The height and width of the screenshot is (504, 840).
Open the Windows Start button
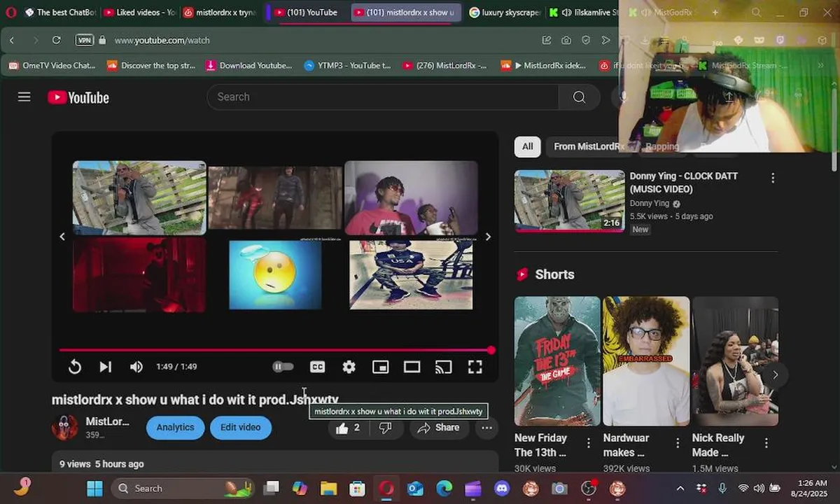click(x=94, y=489)
